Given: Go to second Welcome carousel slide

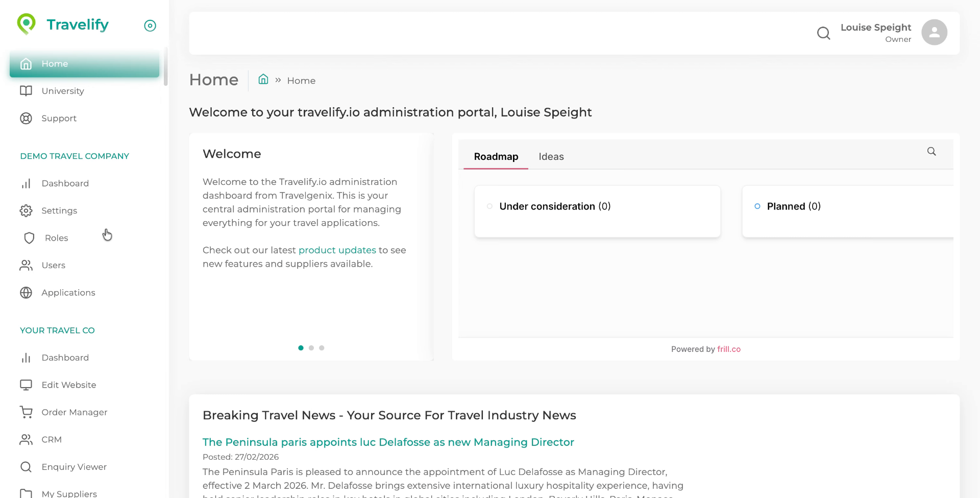Looking at the screenshot, I should [x=311, y=348].
